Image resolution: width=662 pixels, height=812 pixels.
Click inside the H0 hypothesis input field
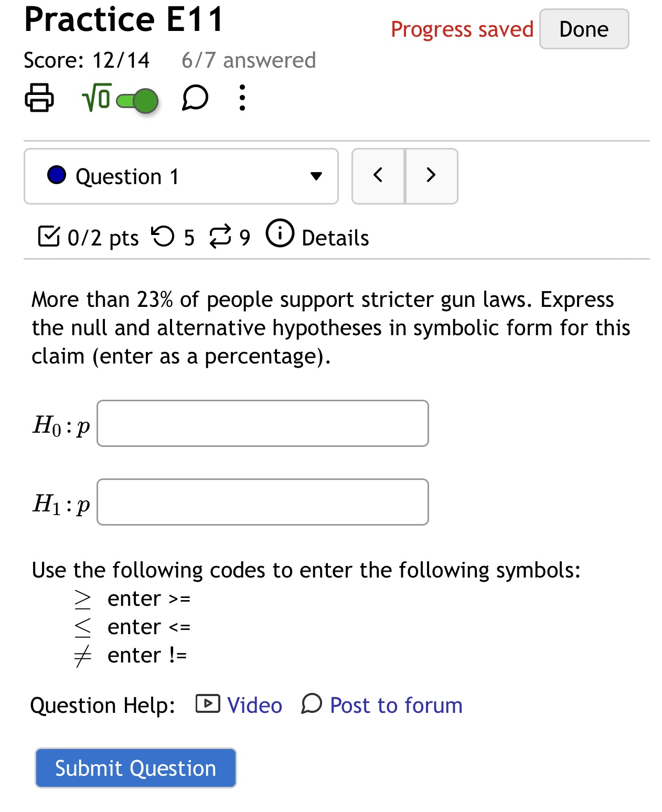pos(262,423)
